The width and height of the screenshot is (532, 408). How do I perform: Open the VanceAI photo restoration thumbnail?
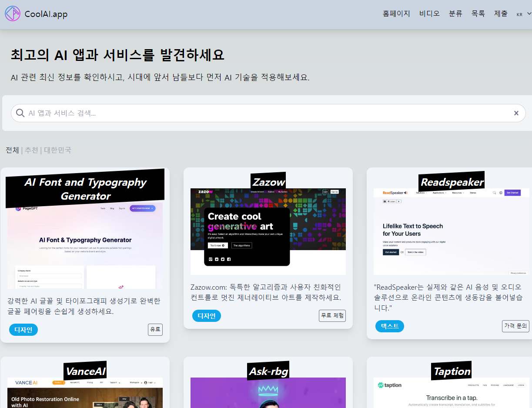85,393
